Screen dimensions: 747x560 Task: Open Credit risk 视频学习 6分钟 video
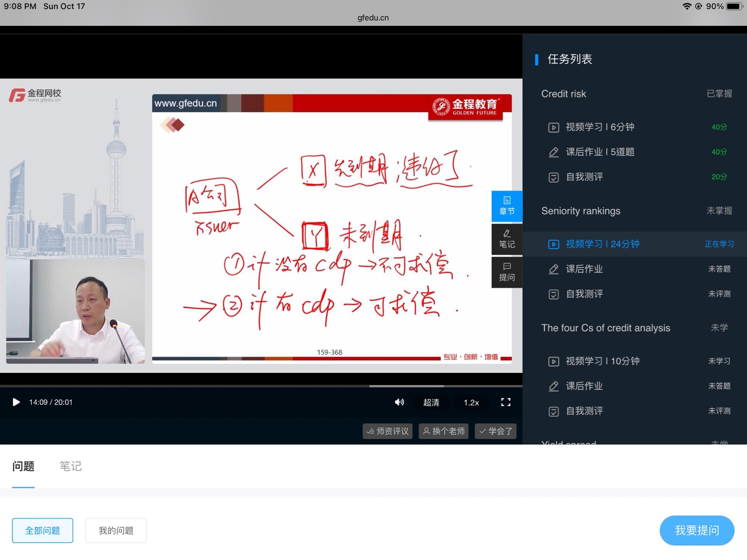click(x=599, y=127)
